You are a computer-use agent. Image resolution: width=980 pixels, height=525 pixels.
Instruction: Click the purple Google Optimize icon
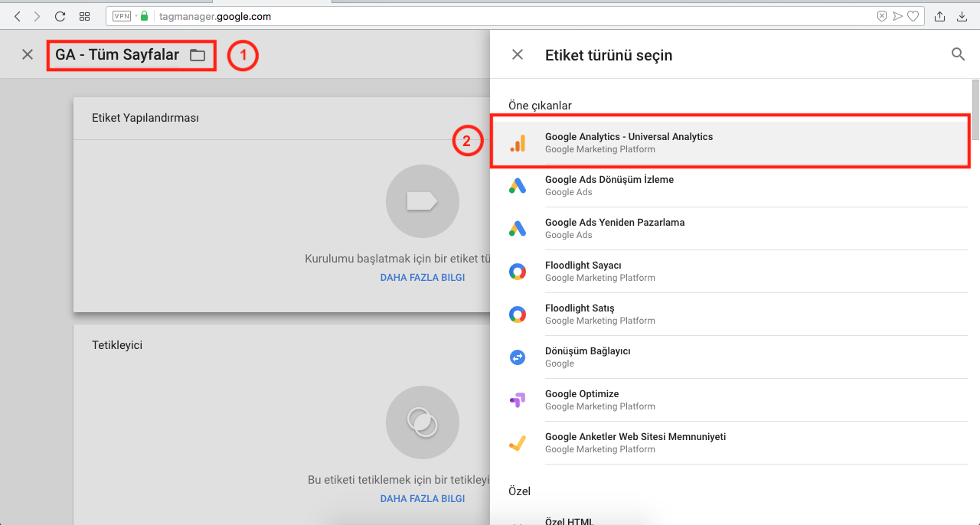[x=518, y=400]
